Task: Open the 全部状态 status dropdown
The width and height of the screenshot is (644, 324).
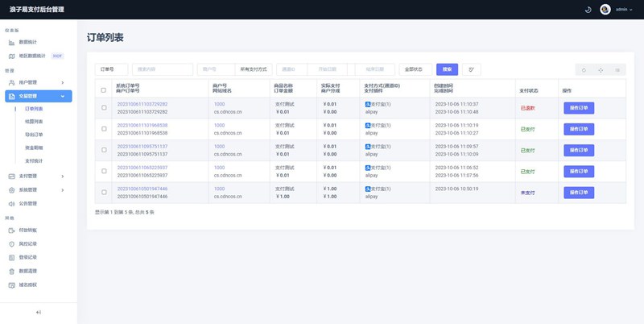Action: 413,69
